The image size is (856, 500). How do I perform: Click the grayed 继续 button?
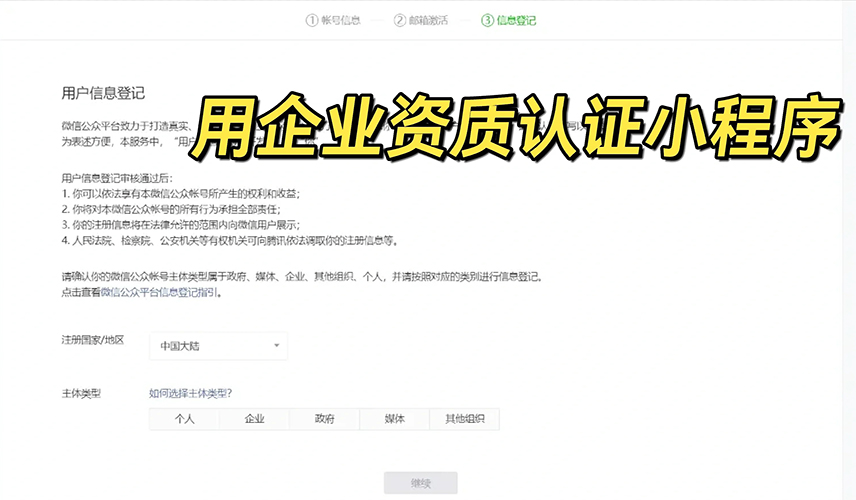tap(420, 483)
